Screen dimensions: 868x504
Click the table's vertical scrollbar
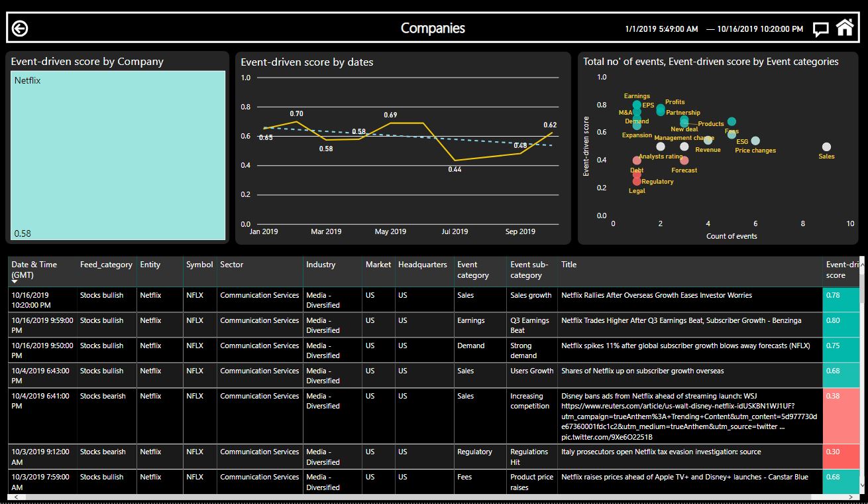[862, 375]
